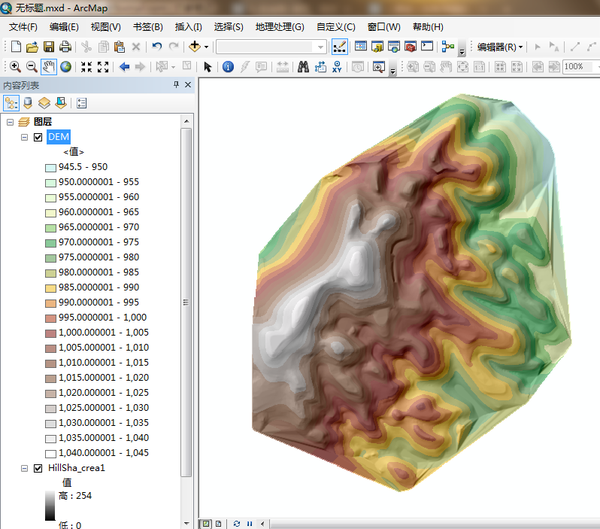Open the 书签(B) menu
600x529 pixels.
coord(148,26)
